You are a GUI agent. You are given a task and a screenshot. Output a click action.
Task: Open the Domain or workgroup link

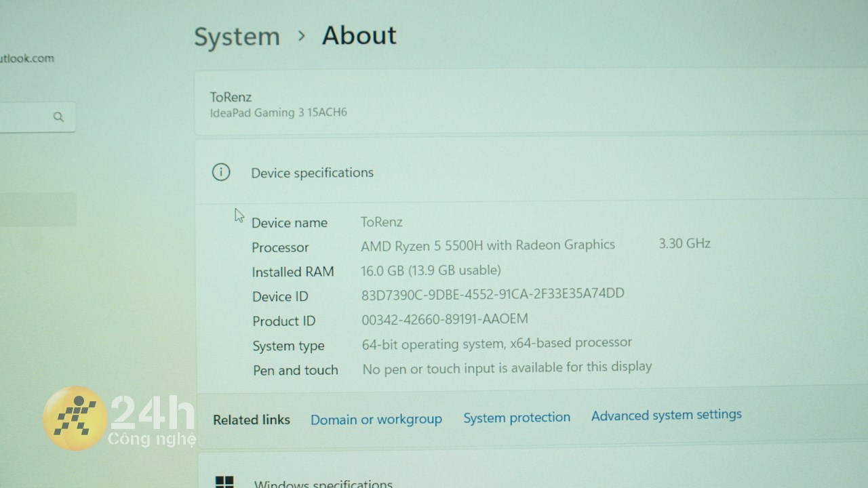tap(376, 420)
